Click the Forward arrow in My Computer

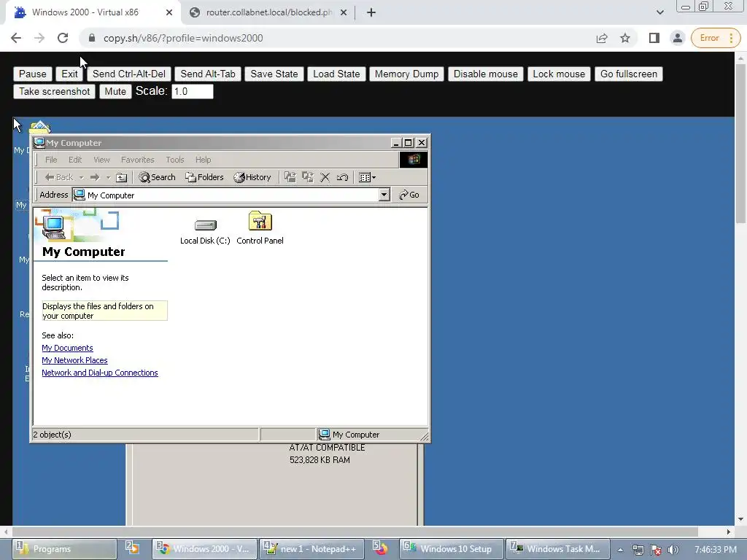pyautogui.click(x=94, y=177)
